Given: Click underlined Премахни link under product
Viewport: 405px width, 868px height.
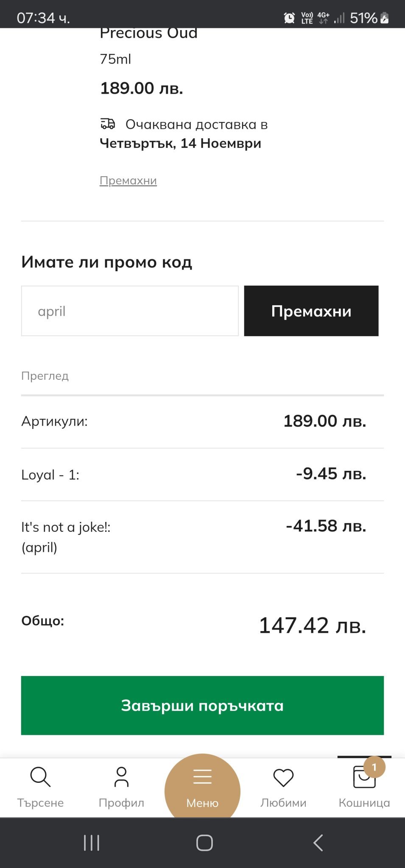Looking at the screenshot, I should [x=128, y=181].
